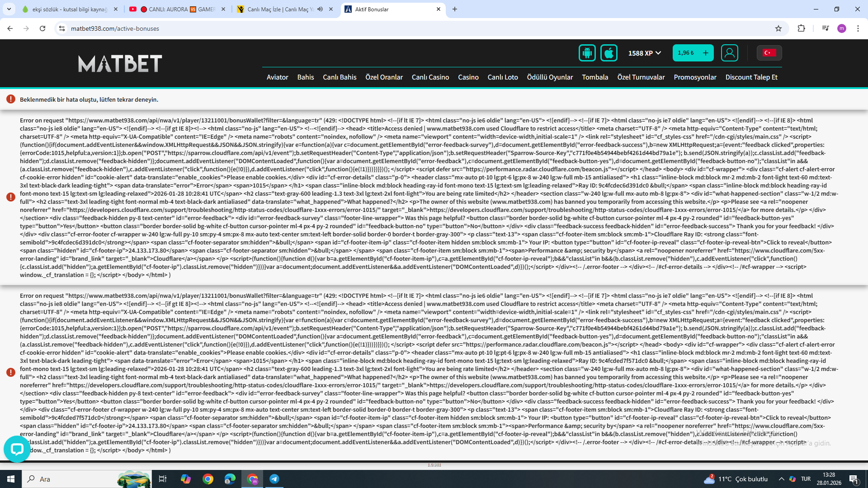Open the browser Extensions icon
The width and height of the screenshot is (868, 488).
[801, 28]
